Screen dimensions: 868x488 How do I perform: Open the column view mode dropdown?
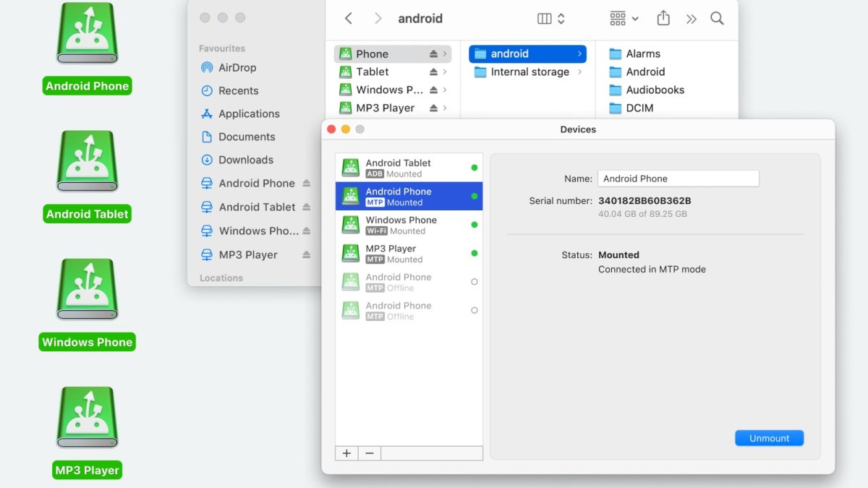551,19
